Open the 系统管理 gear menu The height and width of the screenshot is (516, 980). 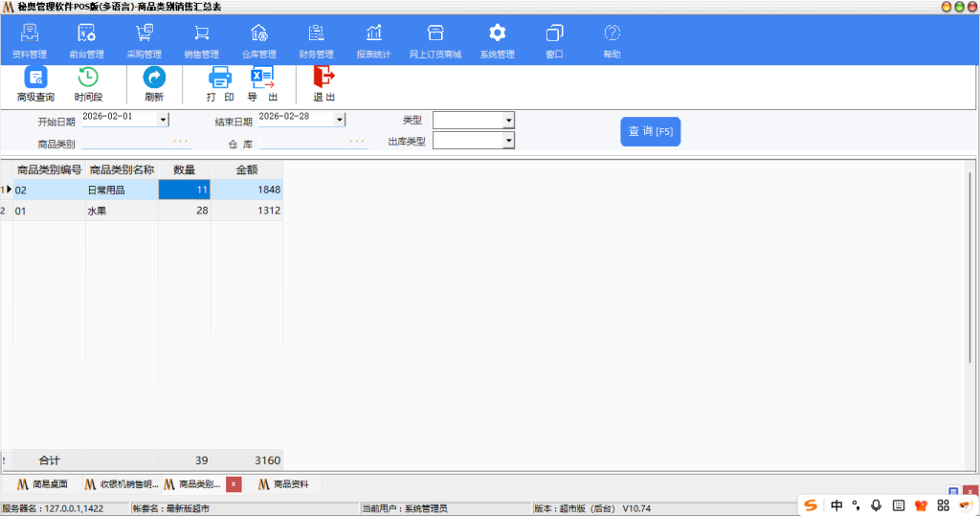(x=497, y=41)
